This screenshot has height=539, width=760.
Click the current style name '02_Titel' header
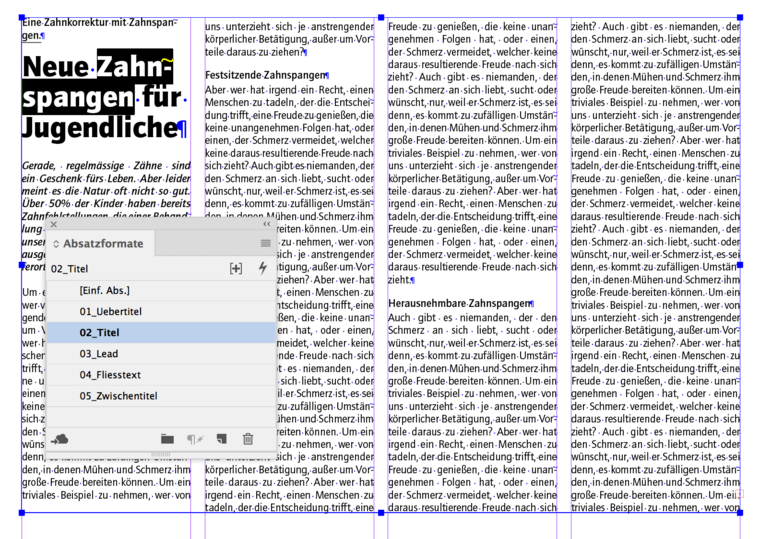(x=70, y=269)
